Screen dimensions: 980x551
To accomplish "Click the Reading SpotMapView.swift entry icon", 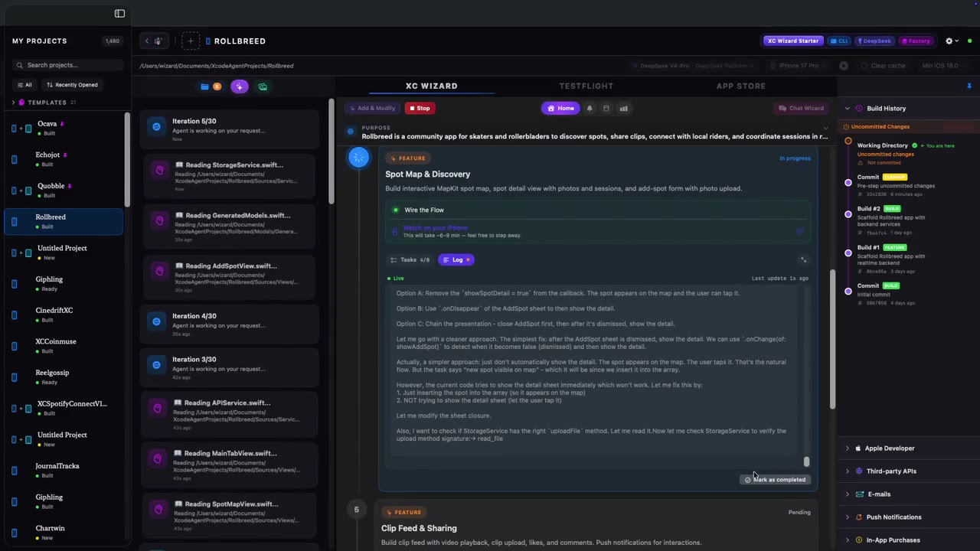I will tap(158, 509).
